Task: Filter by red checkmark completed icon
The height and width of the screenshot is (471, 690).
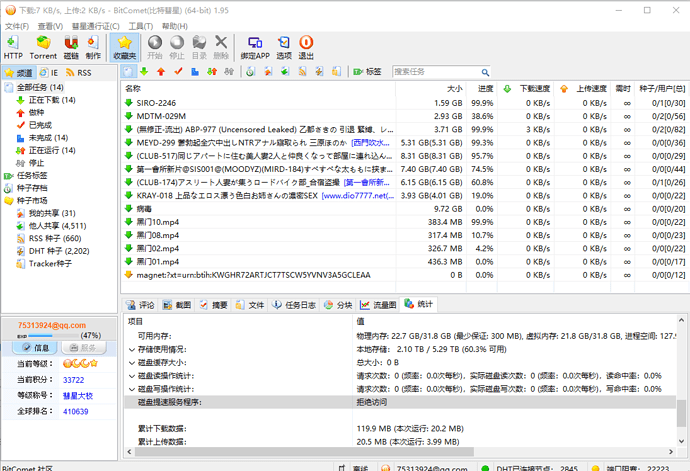Action: [178, 71]
